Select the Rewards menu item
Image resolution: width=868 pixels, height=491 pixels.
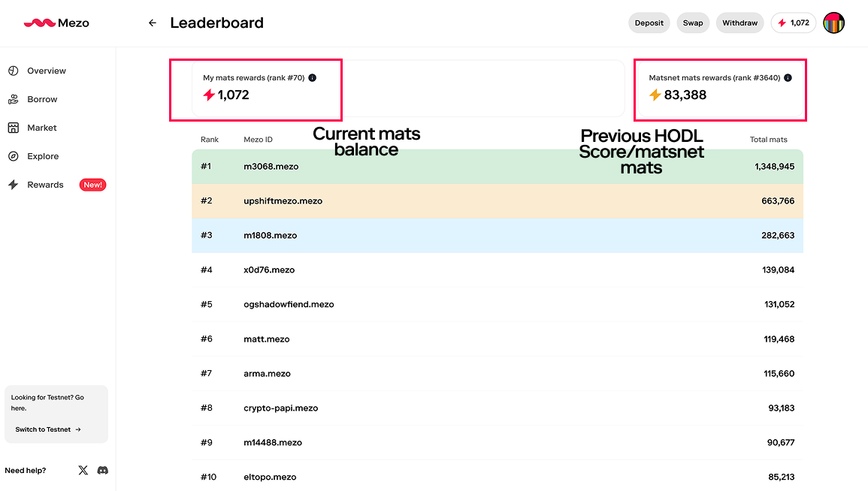click(x=45, y=184)
